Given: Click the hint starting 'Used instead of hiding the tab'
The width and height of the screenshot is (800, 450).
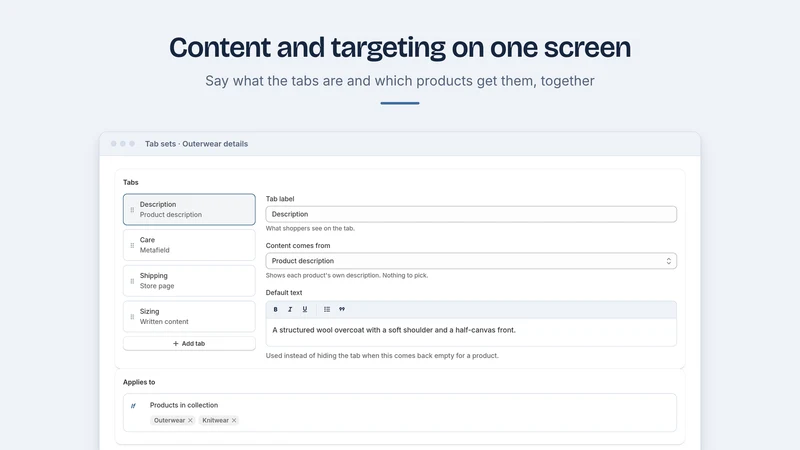Looking at the screenshot, I should point(382,356).
